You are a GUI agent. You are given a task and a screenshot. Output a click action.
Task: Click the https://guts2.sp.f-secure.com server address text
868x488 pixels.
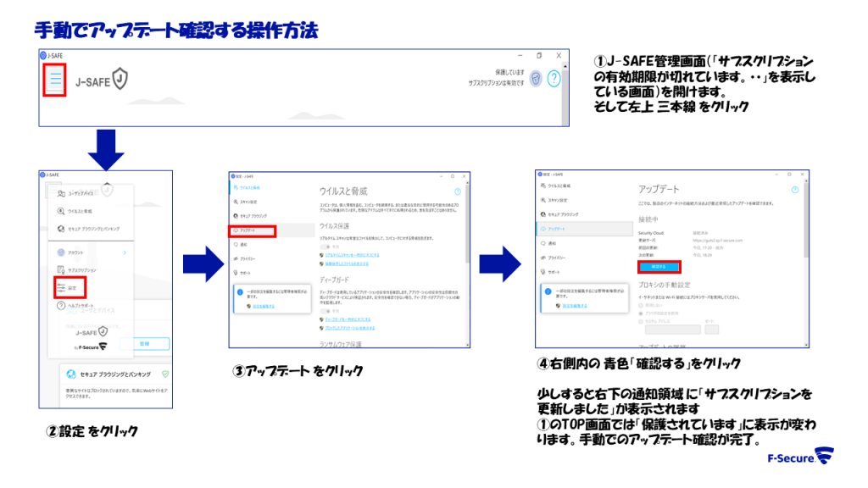click(x=717, y=241)
